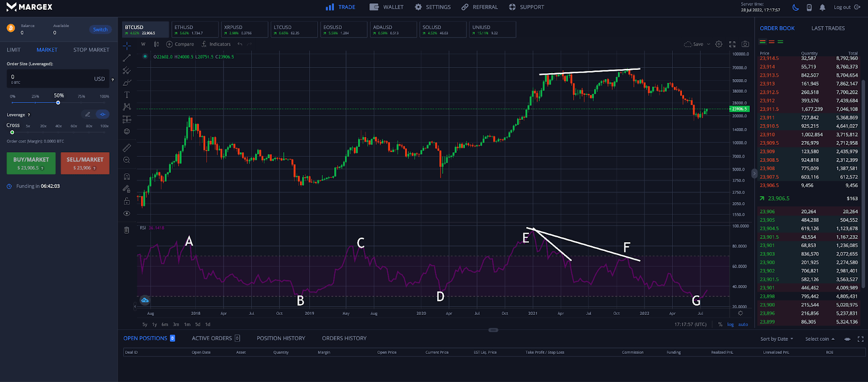
Task: Switch to the LAST TRADES tab
Action: click(x=828, y=28)
